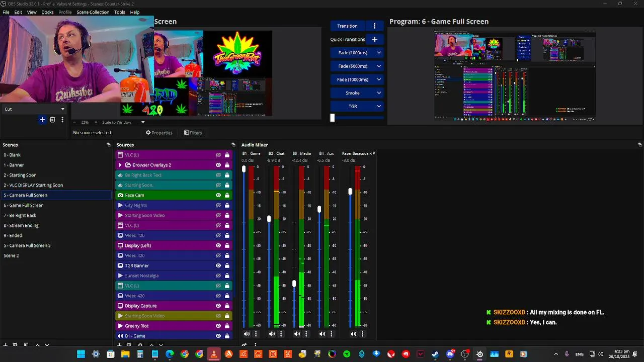Mute B2 - Chat audio channel
Image resolution: width=644 pixels, height=362 pixels.
272,334
